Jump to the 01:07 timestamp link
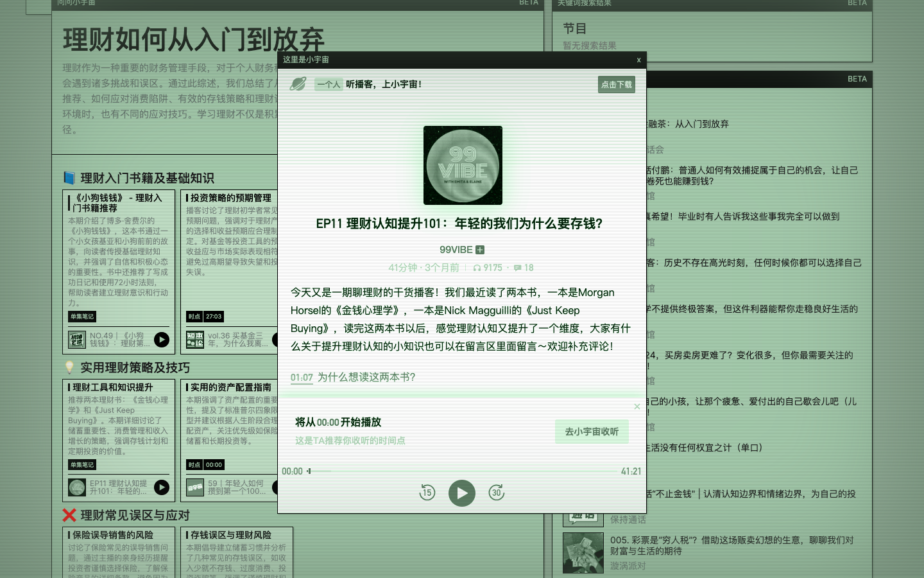924x578 pixels. (302, 378)
